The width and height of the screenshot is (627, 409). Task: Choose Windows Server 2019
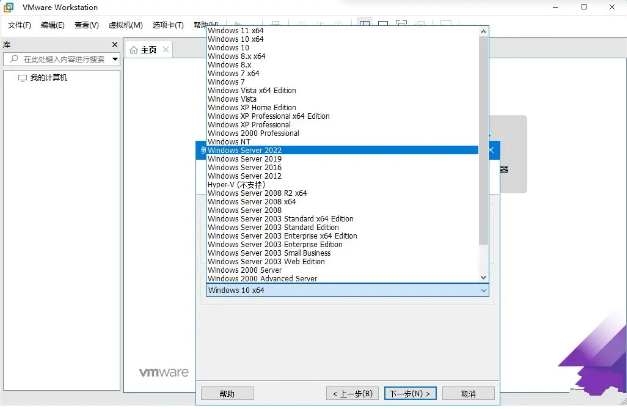342,159
